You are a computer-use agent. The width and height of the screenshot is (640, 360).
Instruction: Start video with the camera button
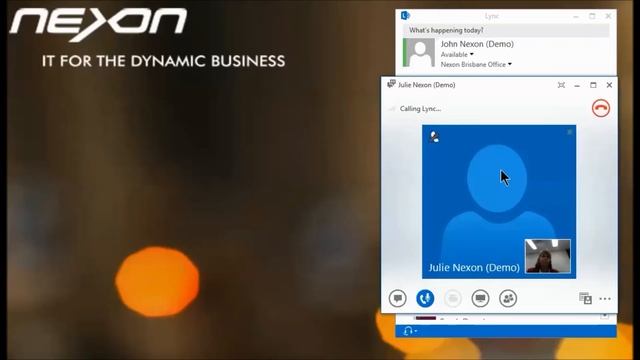point(453,298)
